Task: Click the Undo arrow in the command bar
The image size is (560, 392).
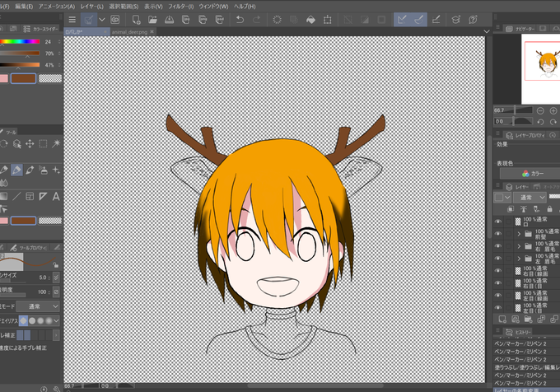Action: tap(240, 20)
